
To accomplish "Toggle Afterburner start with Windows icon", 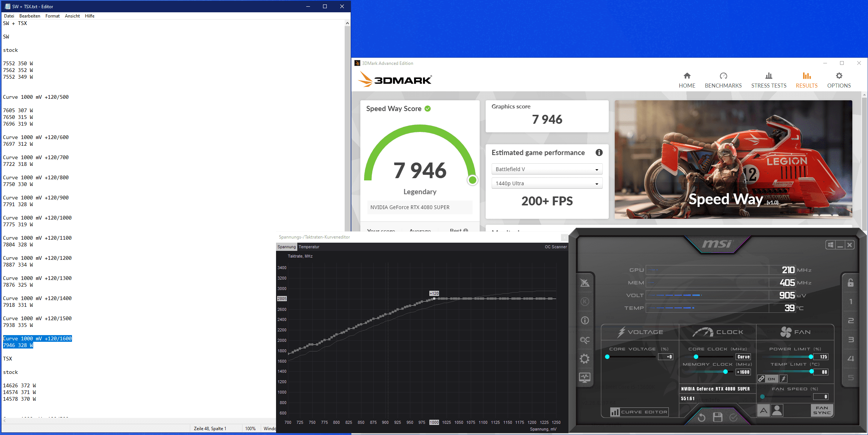I will pos(830,245).
